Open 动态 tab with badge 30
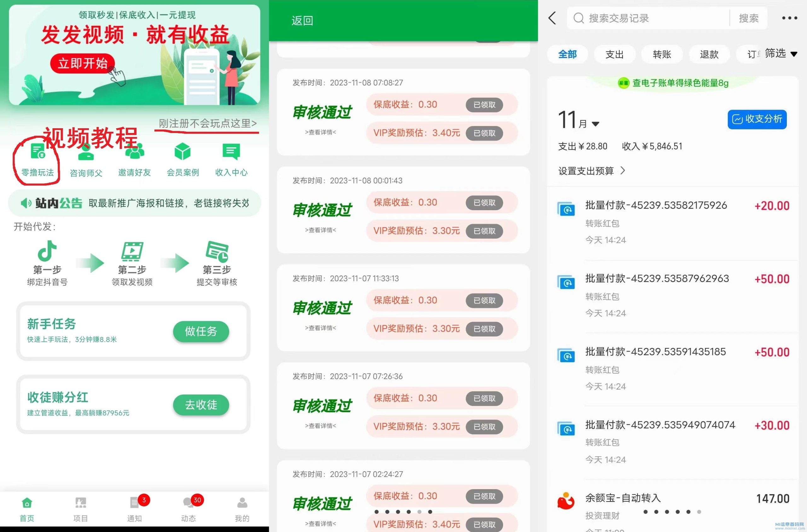The height and width of the screenshot is (532, 807). tap(188, 509)
